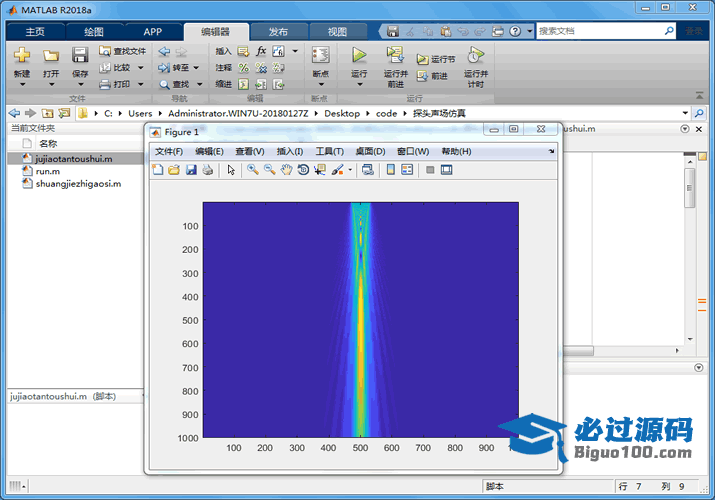Toggle the Edit Plot arrow tool
The width and height of the screenshot is (715, 500).
click(231, 170)
